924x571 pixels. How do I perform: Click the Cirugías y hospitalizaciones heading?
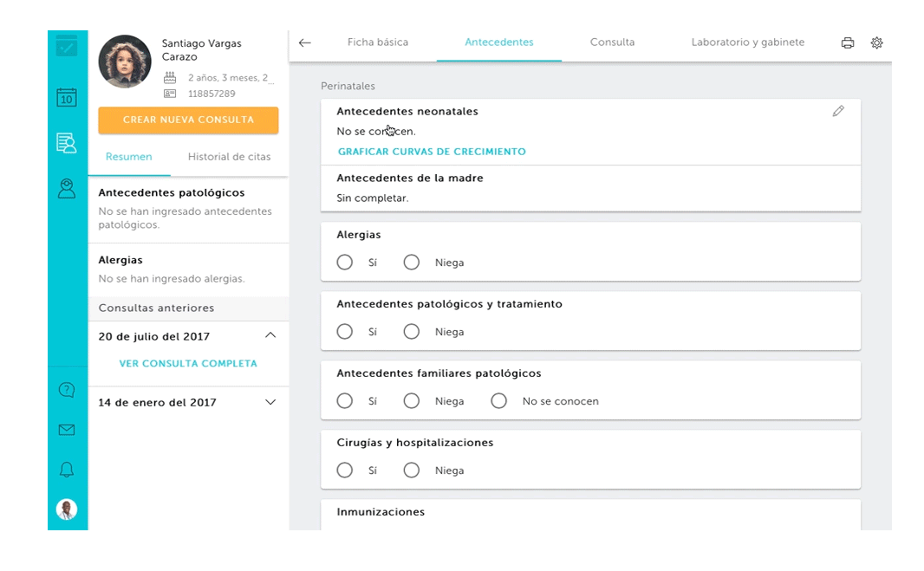(x=415, y=443)
